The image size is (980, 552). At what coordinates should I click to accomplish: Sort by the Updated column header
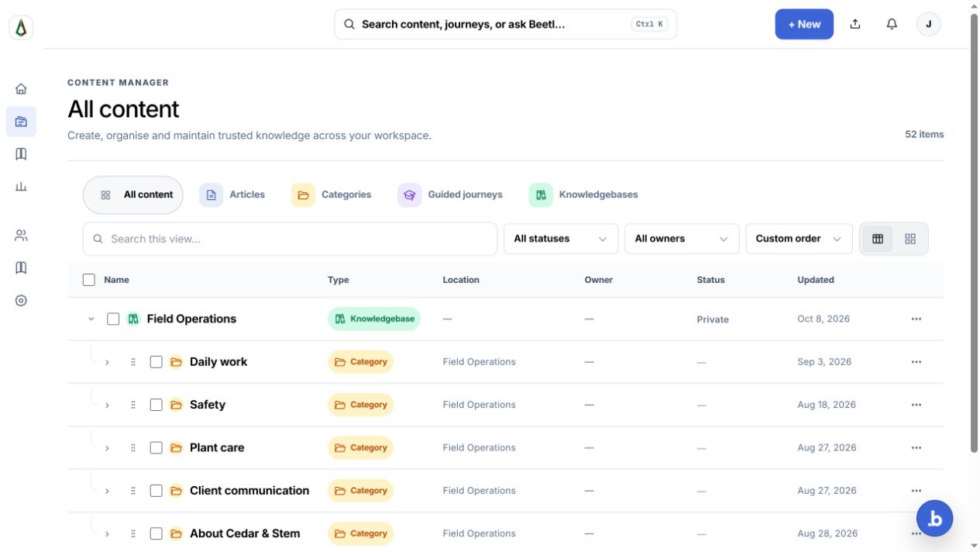[816, 280]
